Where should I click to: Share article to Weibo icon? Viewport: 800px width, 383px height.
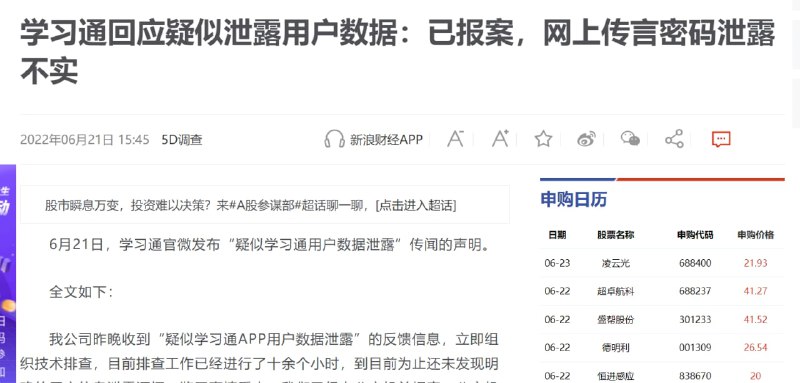coord(587,139)
